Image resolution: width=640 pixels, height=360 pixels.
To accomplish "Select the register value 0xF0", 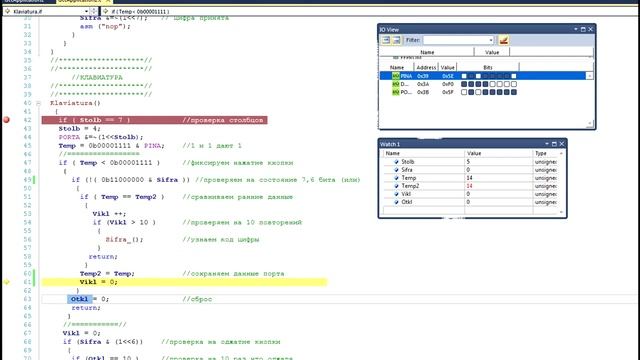I will [x=448, y=84].
